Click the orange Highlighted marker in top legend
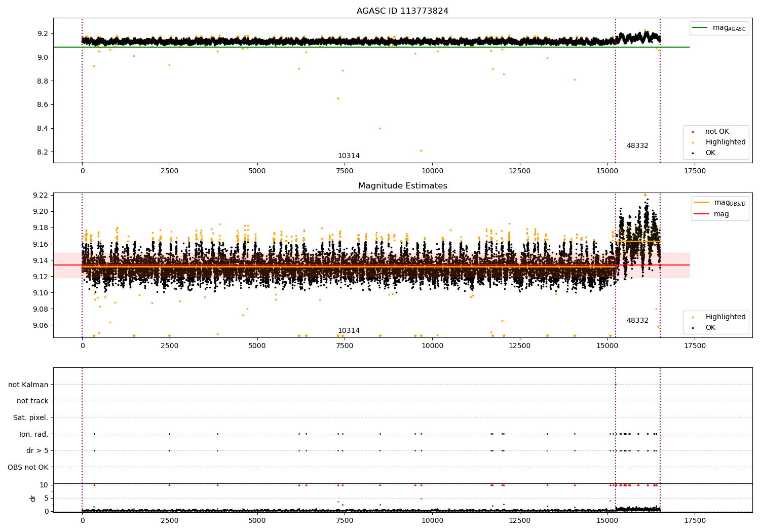 pos(693,142)
